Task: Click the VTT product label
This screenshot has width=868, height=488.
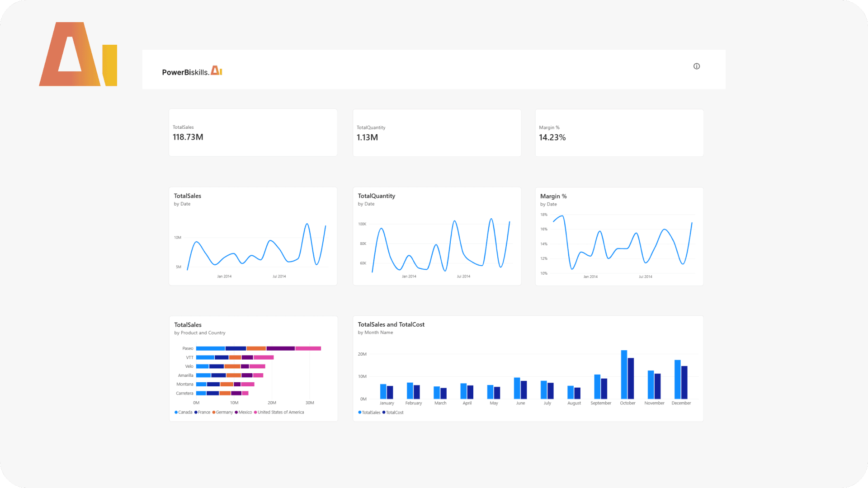Action: (189, 357)
